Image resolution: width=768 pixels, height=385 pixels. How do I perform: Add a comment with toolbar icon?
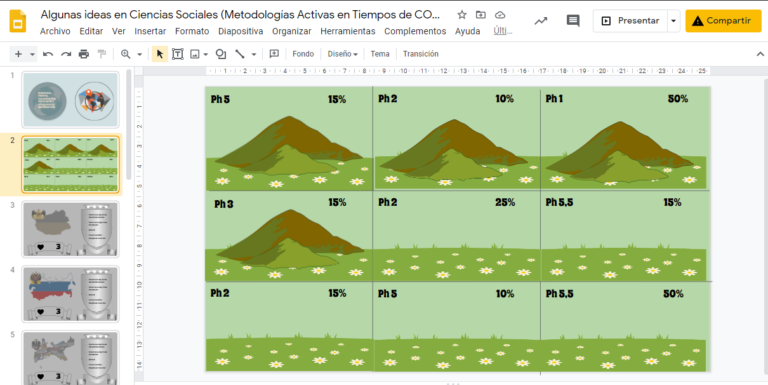click(274, 54)
